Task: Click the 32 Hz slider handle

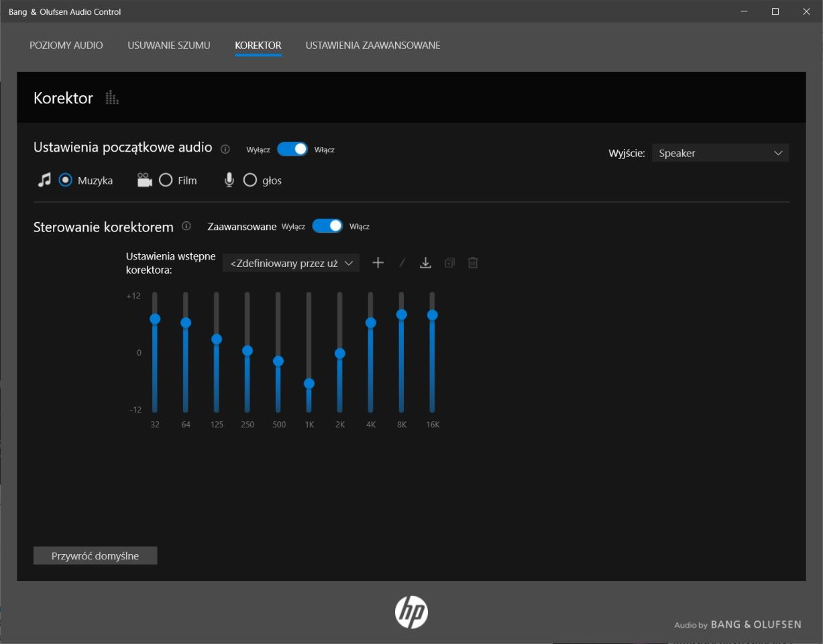Action: tap(155, 319)
